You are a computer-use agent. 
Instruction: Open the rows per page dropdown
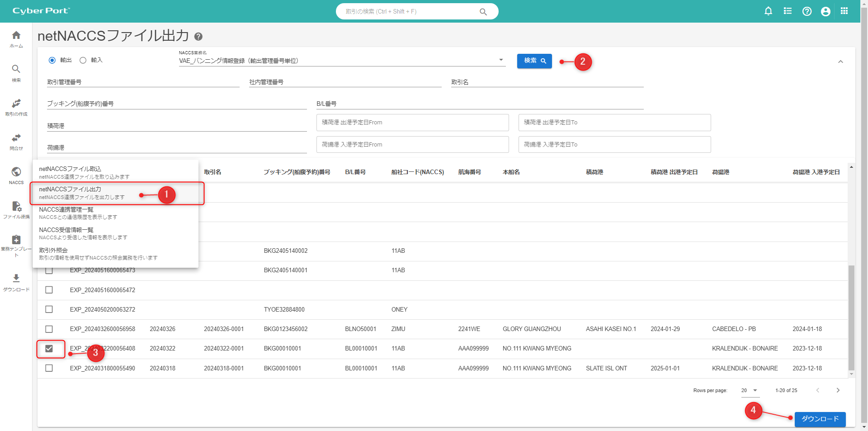[x=750, y=390]
